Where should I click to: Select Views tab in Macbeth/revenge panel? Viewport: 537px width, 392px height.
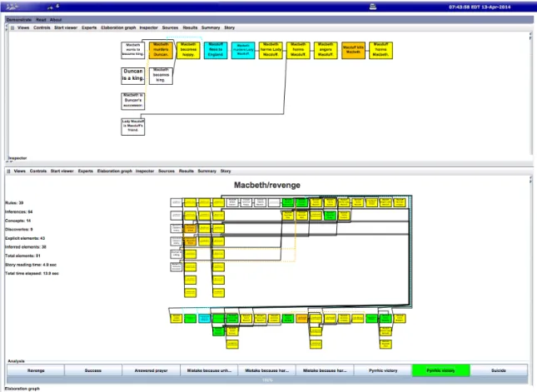click(x=19, y=171)
